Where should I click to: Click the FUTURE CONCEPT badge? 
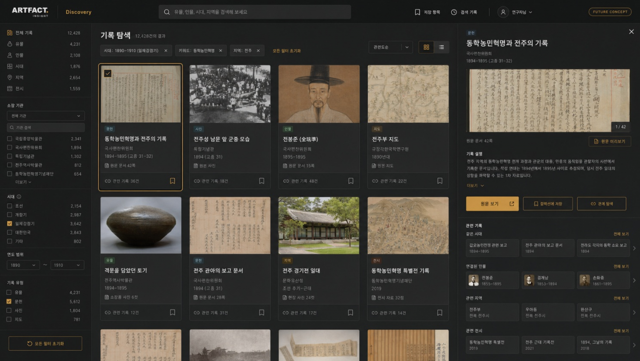pos(610,12)
